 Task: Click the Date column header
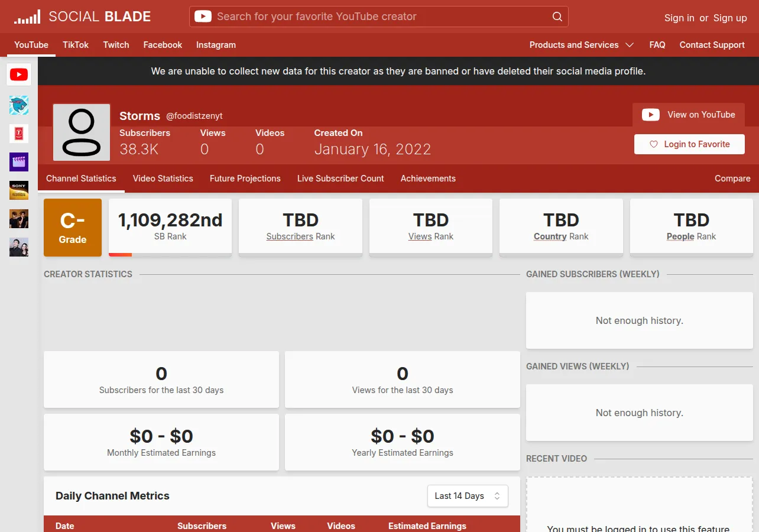point(65,526)
